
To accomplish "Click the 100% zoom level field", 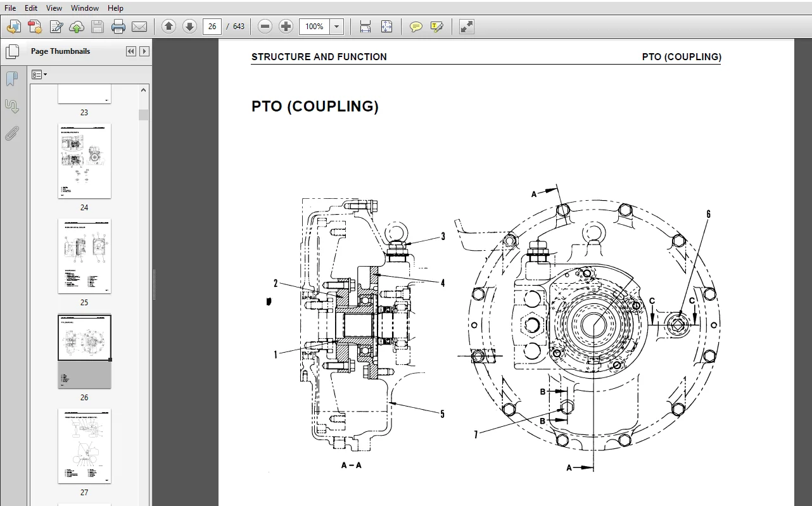I will coord(315,27).
